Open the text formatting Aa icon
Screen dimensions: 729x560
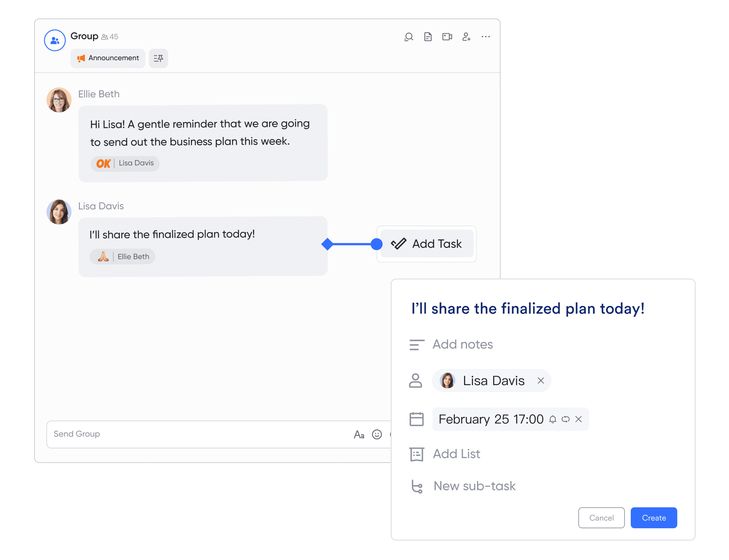359,434
